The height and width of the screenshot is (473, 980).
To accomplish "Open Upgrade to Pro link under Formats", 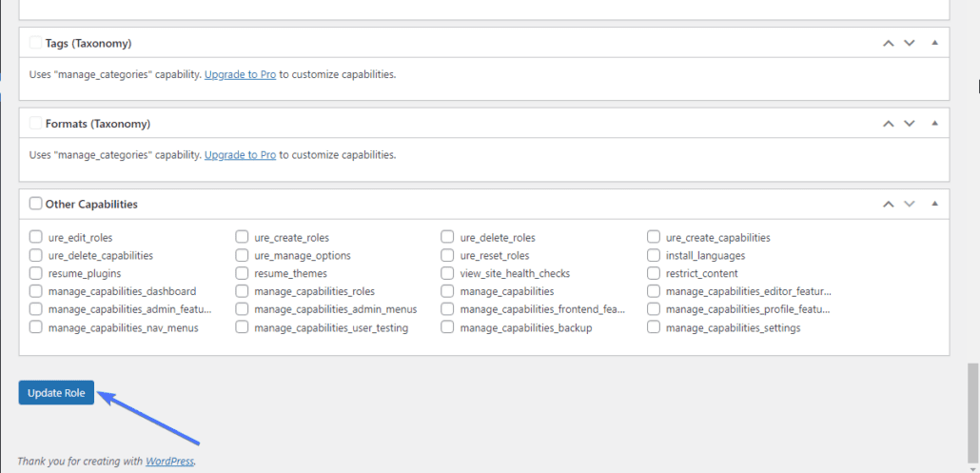I will pos(240,154).
